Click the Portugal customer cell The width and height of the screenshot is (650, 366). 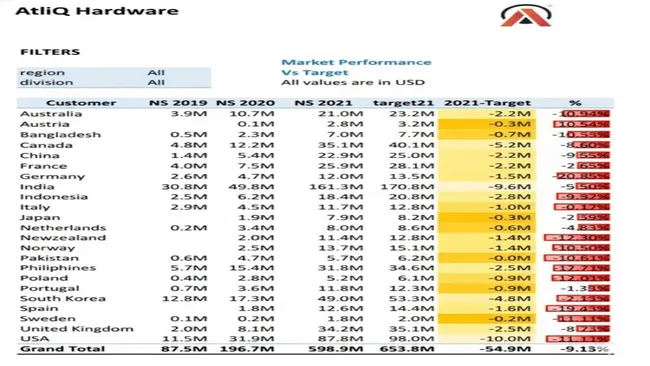click(50, 288)
